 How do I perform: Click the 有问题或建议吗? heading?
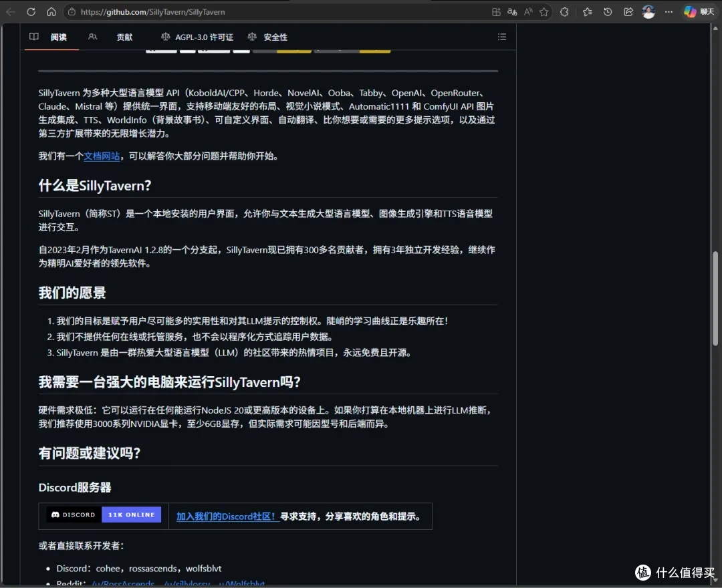click(x=90, y=454)
